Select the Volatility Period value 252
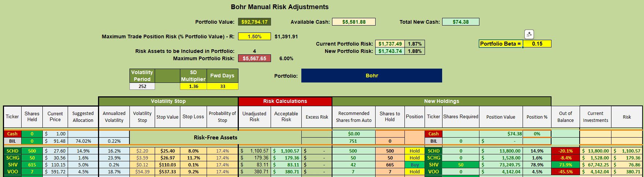 pyautogui.click(x=142, y=86)
